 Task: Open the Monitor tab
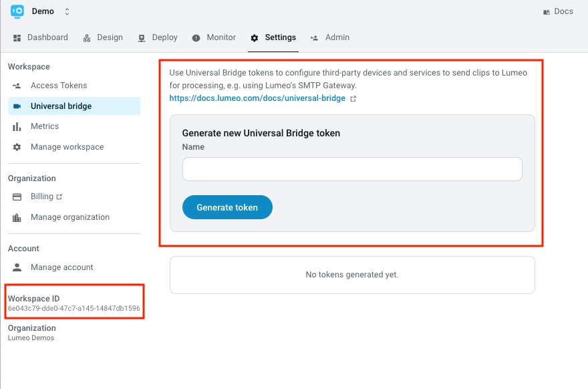[x=214, y=37]
